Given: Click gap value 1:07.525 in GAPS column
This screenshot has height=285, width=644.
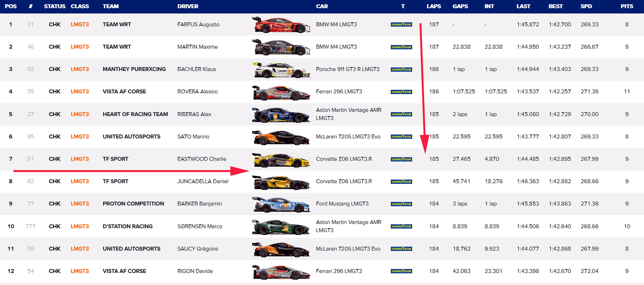Looking at the screenshot, I should coord(464,92).
